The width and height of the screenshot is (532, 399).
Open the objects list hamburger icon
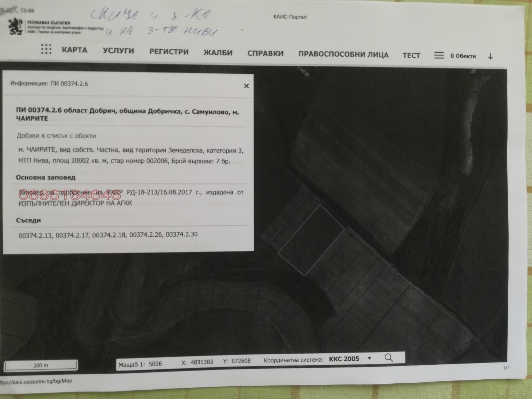(x=439, y=55)
